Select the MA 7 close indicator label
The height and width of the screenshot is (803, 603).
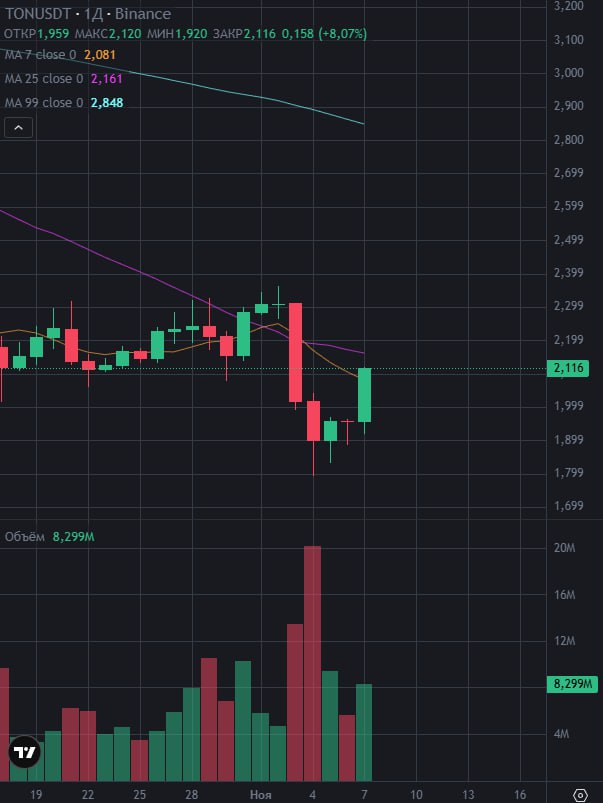tap(40, 52)
